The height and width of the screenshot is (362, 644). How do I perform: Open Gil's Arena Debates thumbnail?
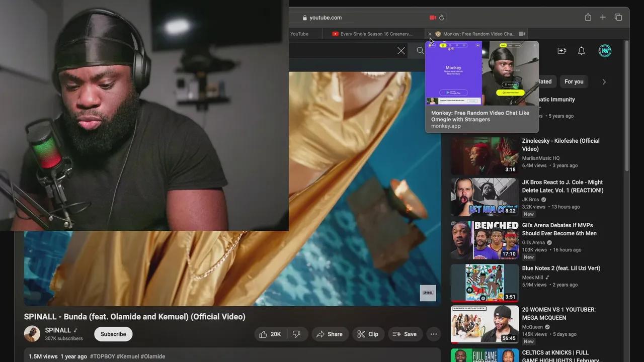click(485, 240)
